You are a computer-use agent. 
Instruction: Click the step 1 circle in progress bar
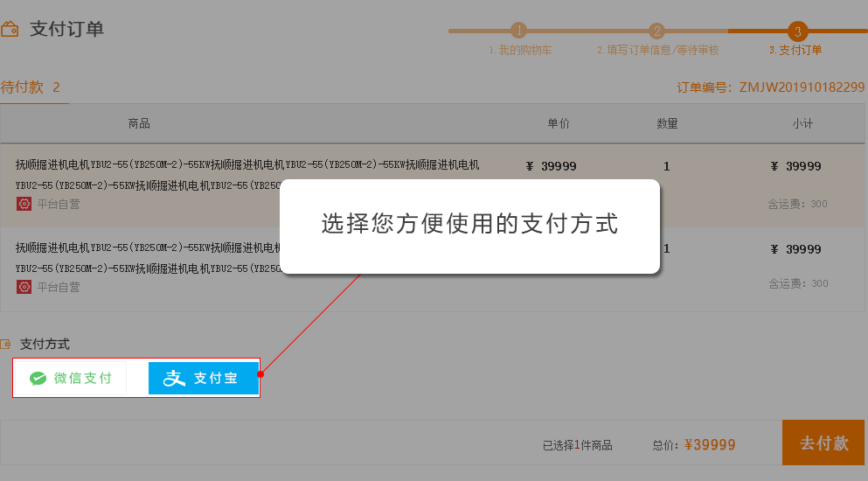[518, 31]
